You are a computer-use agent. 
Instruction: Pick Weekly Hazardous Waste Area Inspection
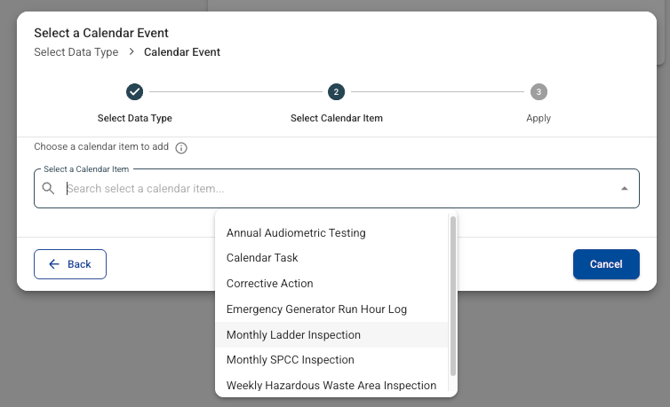click(x=331, y=385)
